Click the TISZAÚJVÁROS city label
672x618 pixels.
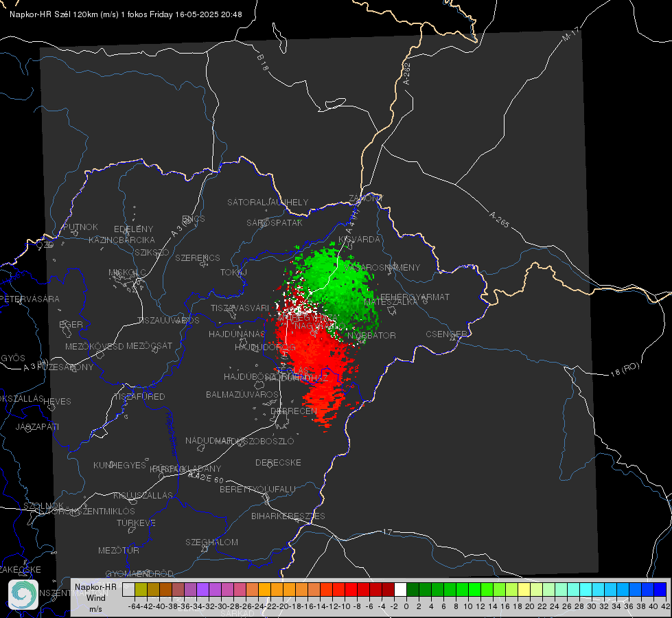pos(168,321)
